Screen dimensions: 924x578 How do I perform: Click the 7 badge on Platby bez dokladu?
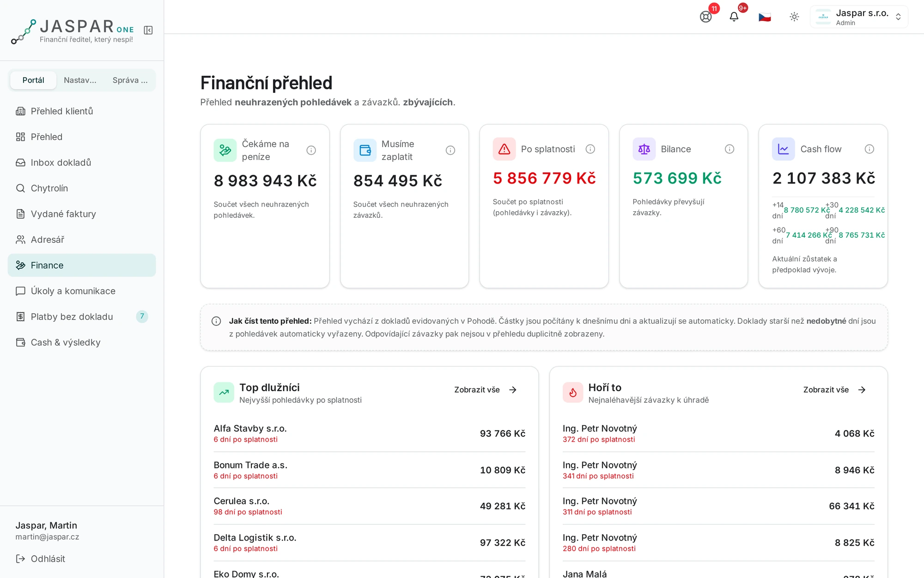[142, 316]
